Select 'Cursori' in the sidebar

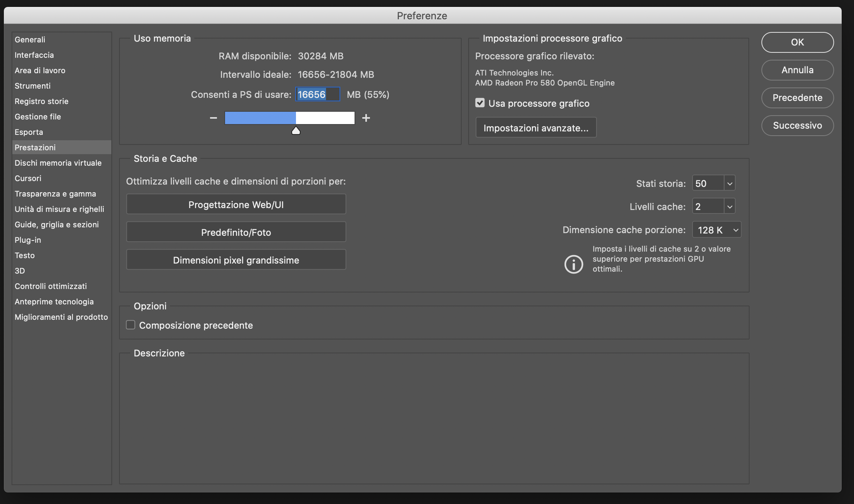[28, 178]
